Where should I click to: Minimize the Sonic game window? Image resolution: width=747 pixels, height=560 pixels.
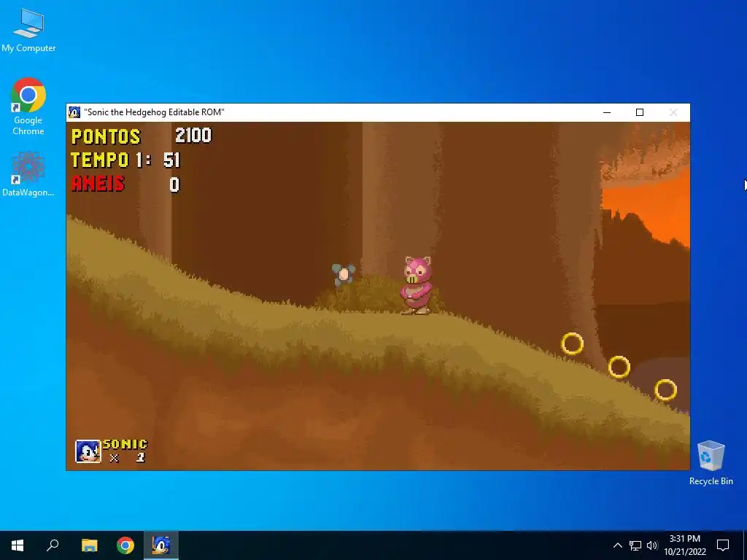tap(607, 112)
